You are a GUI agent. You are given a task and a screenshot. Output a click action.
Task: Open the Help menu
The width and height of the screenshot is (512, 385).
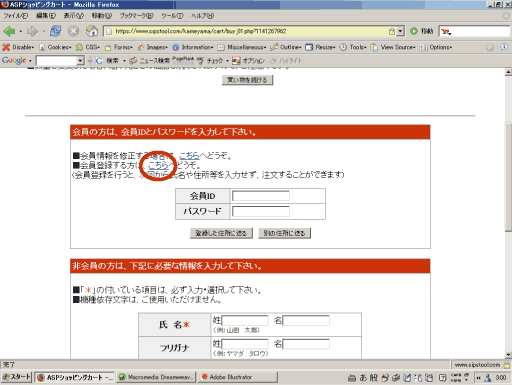pyautogui.click(x=202, y=16)
